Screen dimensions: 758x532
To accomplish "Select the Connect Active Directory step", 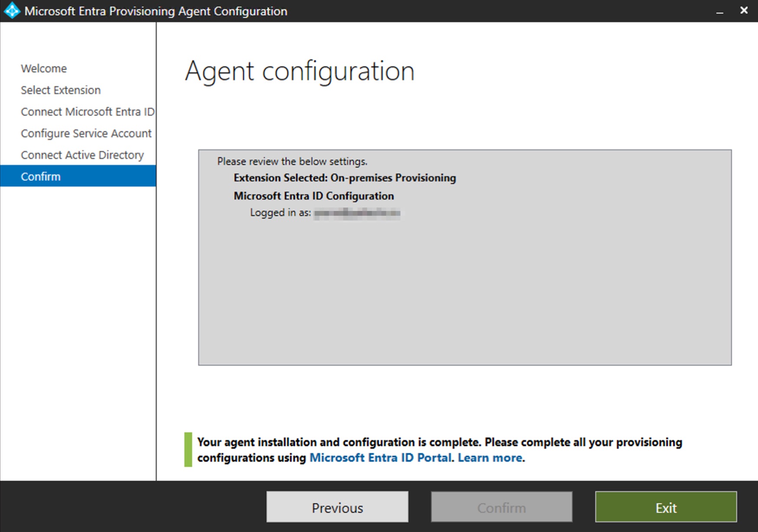I will click(x=82, y=155).
